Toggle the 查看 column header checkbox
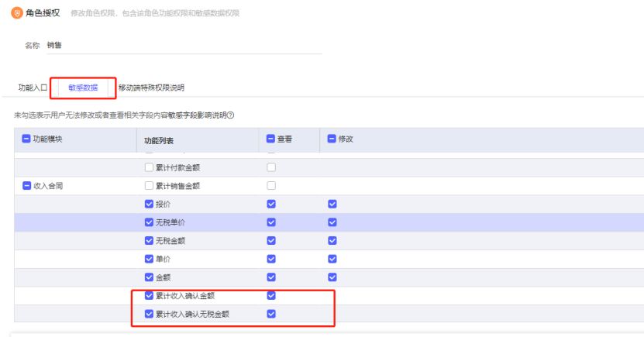Viewport: 644px width, 337px height. pos(271,139)
